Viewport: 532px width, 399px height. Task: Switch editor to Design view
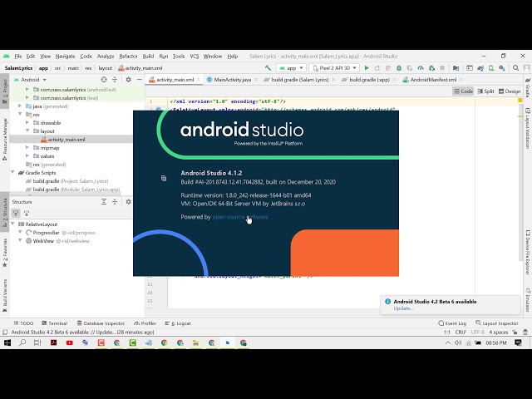coord(510,91)
